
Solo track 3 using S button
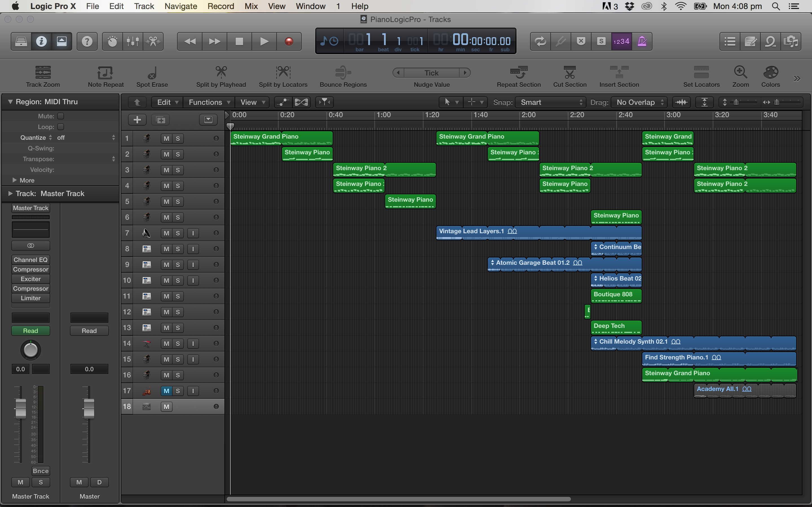pyautogui.click(x=178, y=170)
